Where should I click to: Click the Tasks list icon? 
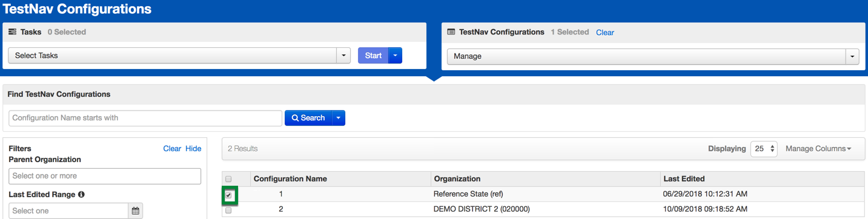pyautogui.click(x=12, y=32)
